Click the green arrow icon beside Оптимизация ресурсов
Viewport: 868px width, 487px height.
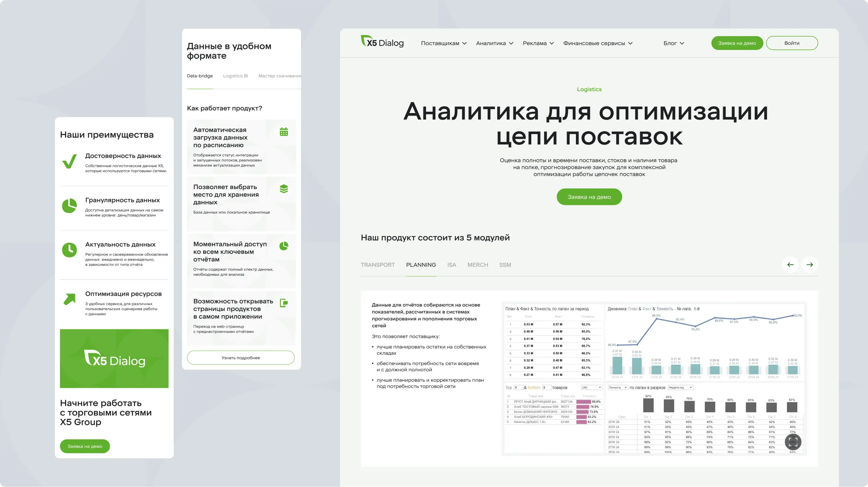click(69, 299)
